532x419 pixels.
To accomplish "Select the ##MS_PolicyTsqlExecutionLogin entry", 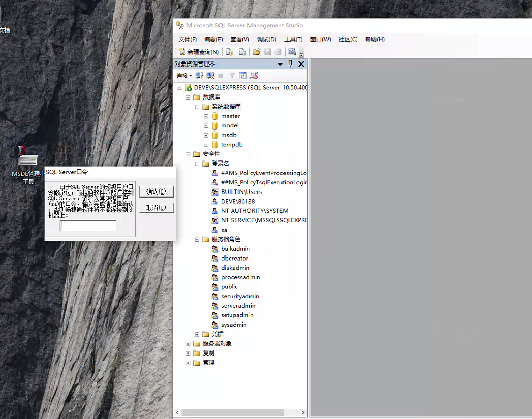I will [x=264, y=182].
